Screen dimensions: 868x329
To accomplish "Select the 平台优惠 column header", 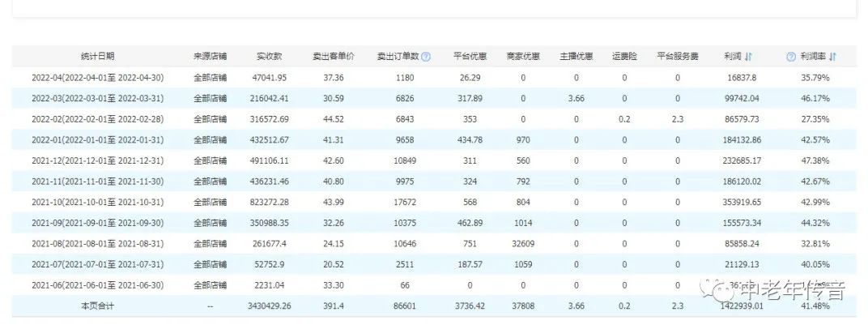I will [470, 57].
